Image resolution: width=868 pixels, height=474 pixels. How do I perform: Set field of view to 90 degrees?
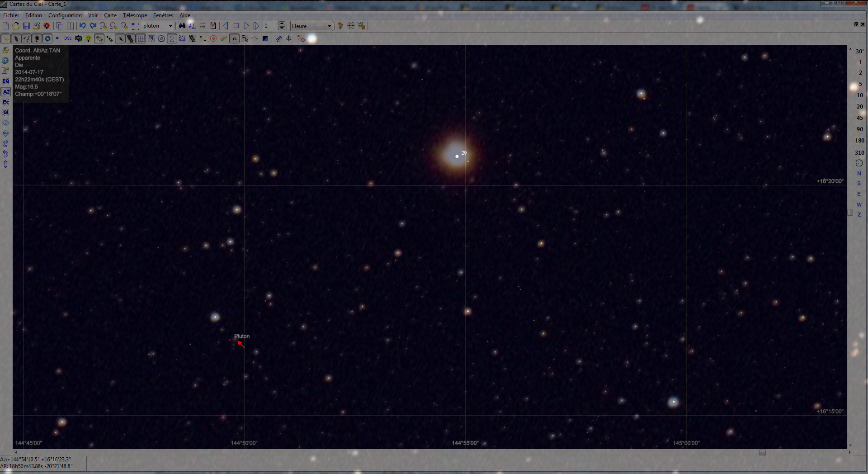859,128
